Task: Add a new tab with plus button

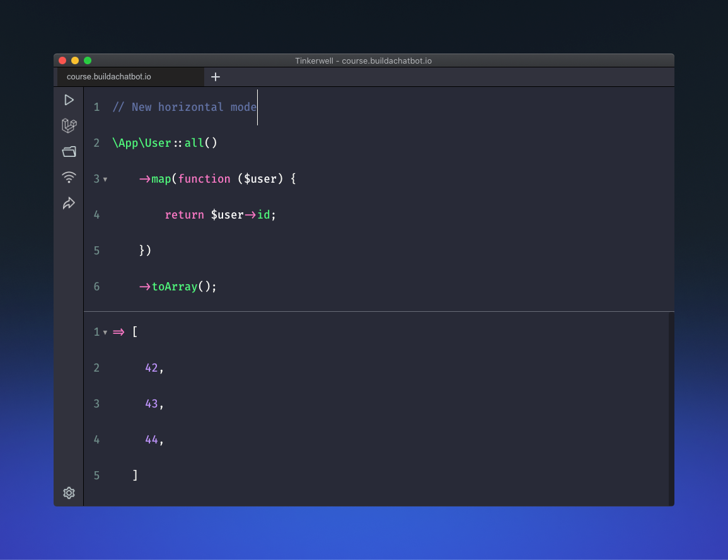Action: tap(216, 77)
